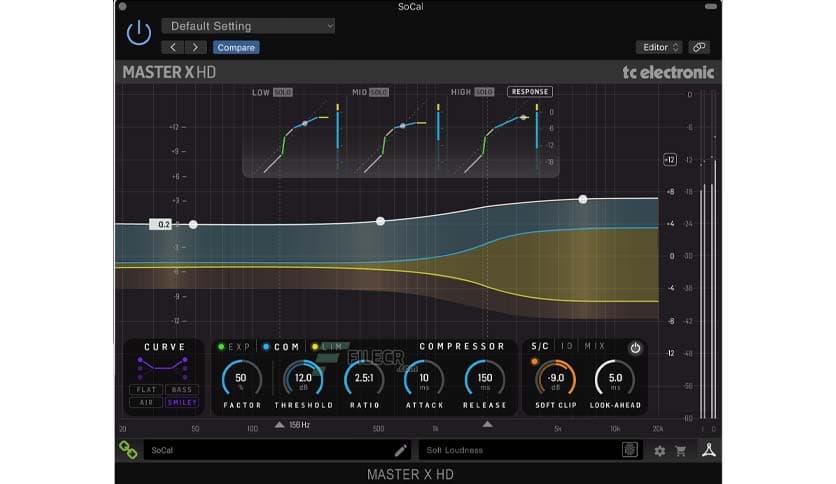This screenshot has height=484, width=836.
Task: Click the FACTOR knob showing 50
Action: 242,379
